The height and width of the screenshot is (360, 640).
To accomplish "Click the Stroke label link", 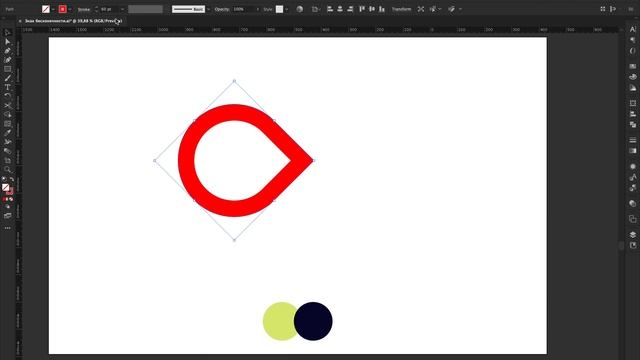I will pyautogui.click(x=84, y=9).
